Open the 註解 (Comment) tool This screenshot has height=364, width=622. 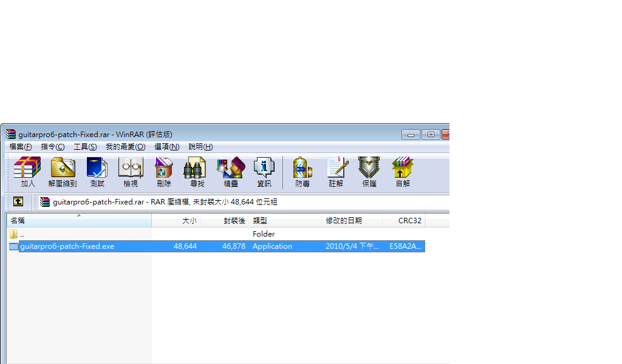coord(337,172)
